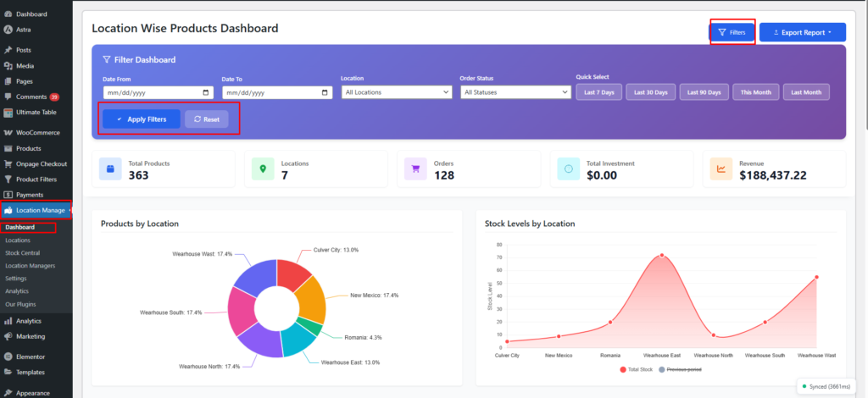
Task: Open the Filters panel toggle button
Action: (732, 33)
